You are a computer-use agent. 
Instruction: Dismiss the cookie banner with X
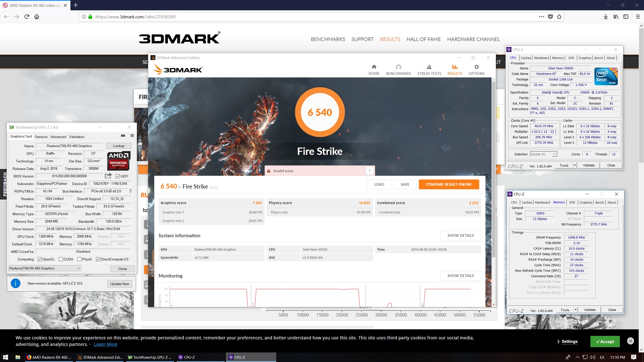(630, 341)
